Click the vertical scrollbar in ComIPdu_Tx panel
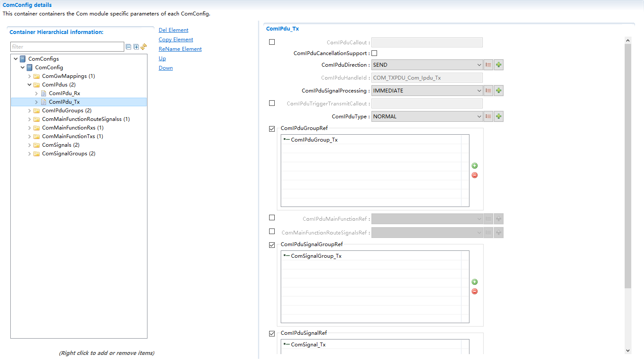 628,166
